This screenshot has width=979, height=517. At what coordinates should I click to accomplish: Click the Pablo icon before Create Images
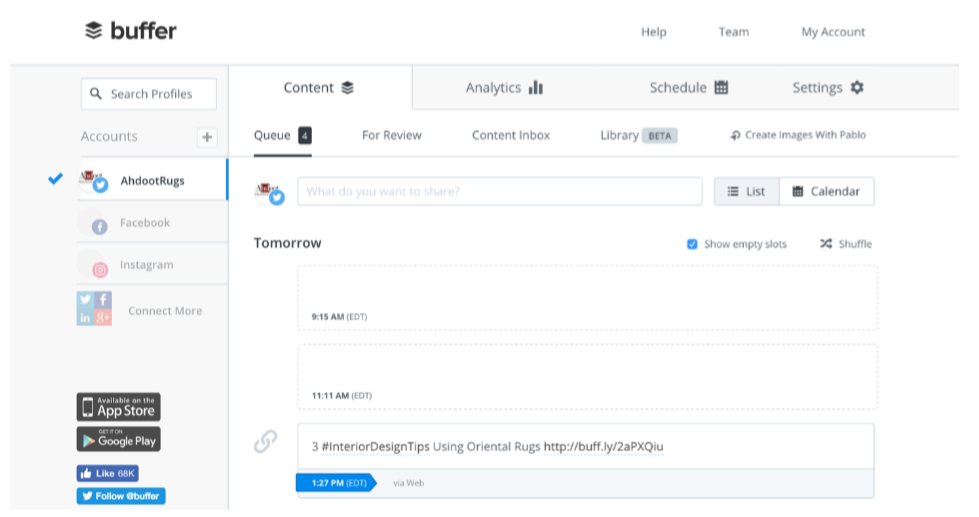click(x=735, y=135)
